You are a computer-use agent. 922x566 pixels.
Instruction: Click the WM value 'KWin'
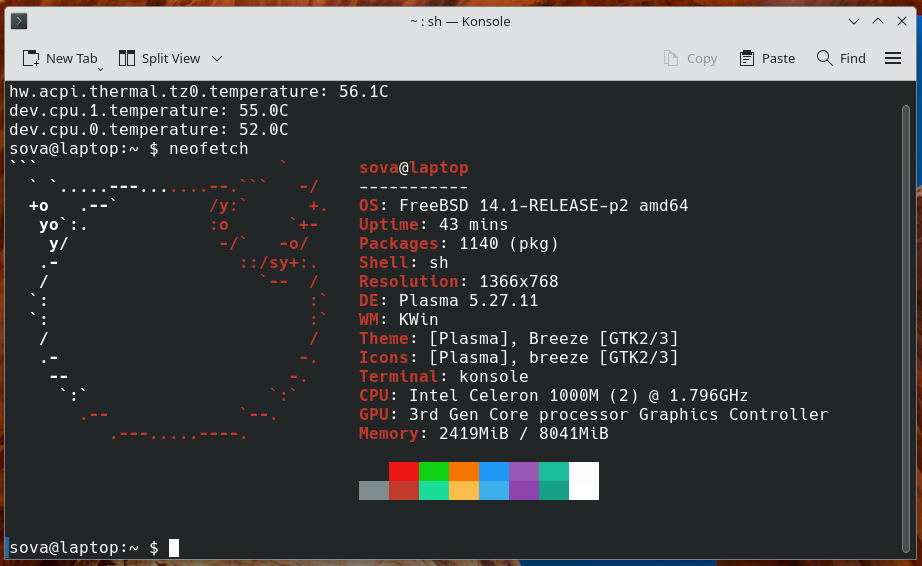pyautogui.click(x=419, y=319)
